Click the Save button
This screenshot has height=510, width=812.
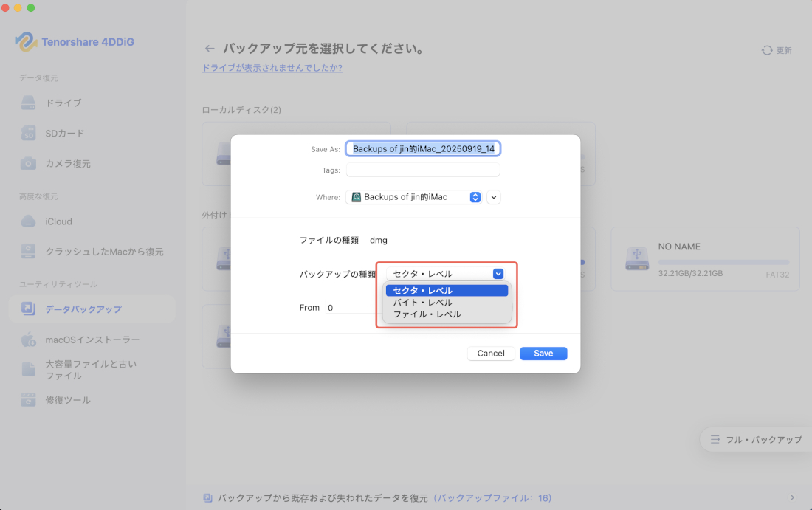pos(543,353)
